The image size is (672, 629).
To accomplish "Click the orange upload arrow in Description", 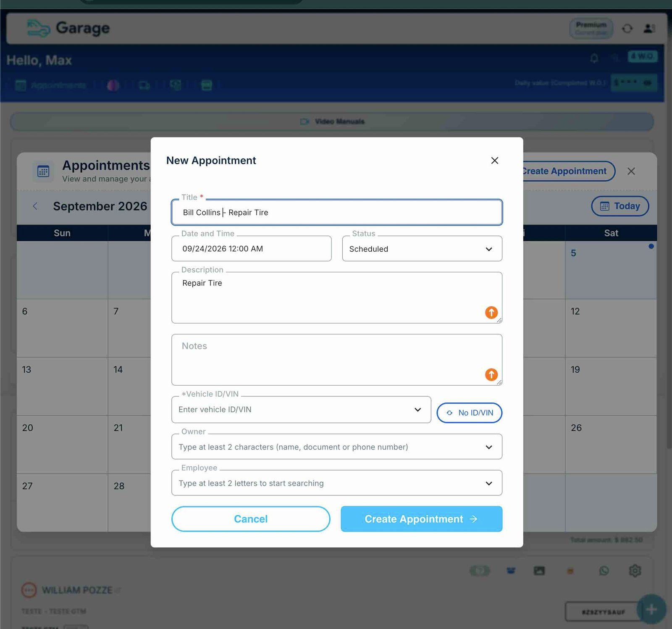I will click(491, 312).
